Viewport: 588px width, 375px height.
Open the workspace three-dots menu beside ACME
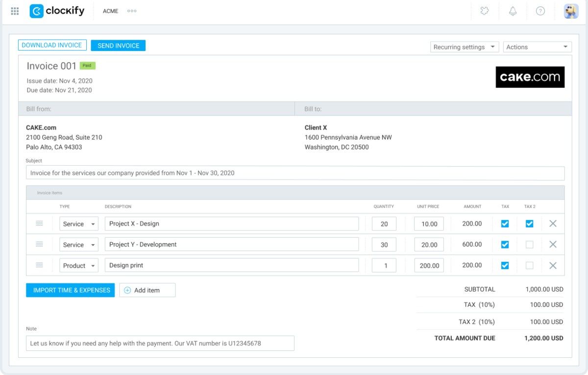click(x=132, y=11)
